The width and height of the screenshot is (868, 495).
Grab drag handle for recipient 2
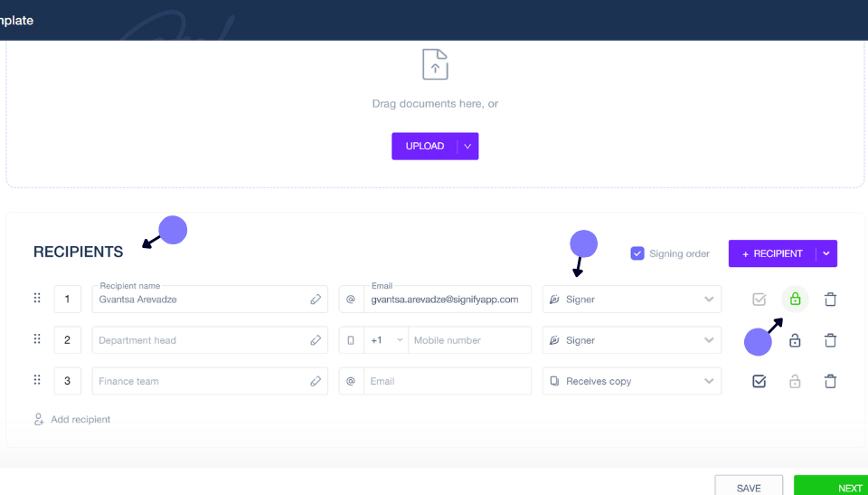37,339
